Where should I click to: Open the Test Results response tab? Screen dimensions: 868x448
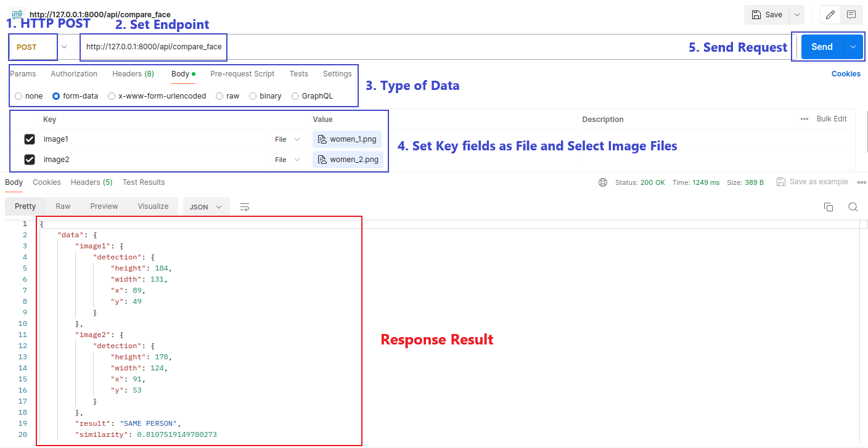coord(144,182)
